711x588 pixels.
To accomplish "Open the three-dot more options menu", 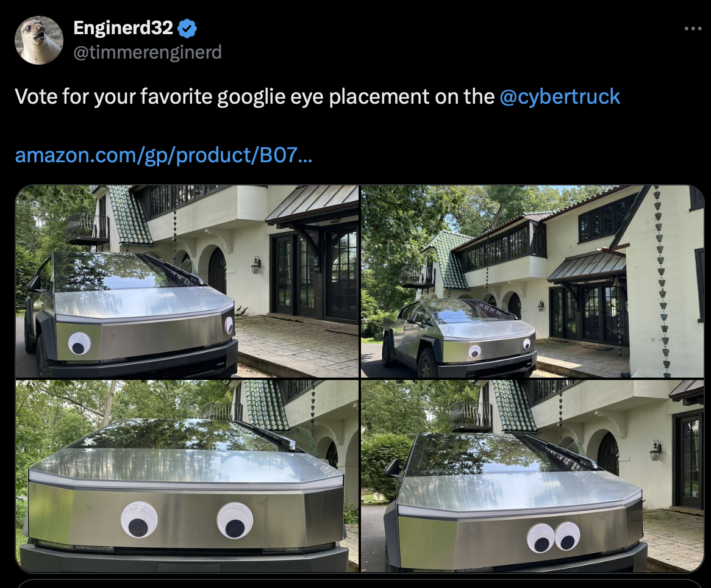I will [693, 29].
